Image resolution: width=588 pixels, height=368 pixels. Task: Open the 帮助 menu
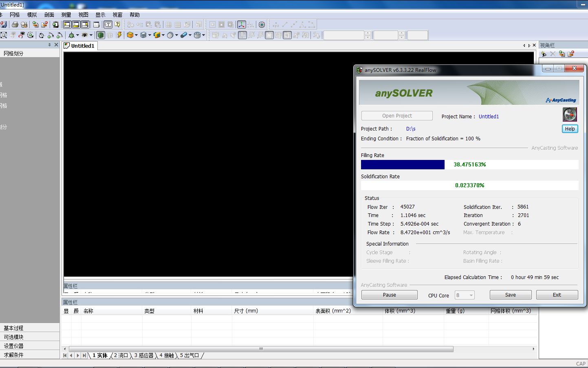(x=134, y=15)
